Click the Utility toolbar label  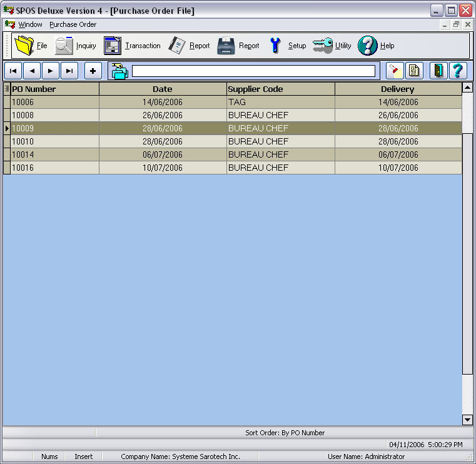(x=343, y=46)
